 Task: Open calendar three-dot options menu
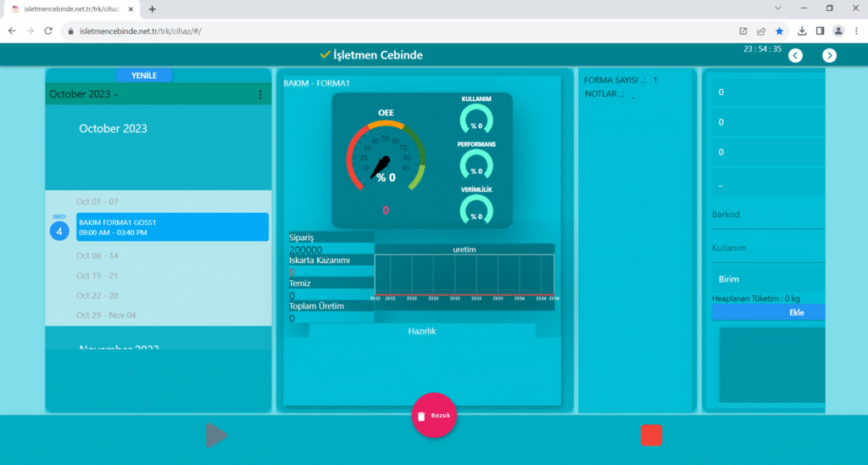click(x=260, y=95)
